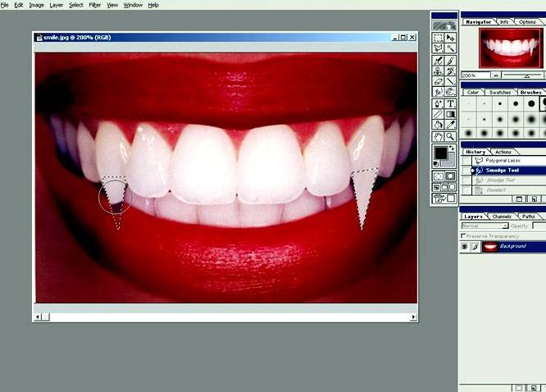Choose the Hand tool

[x=439, y=136]
